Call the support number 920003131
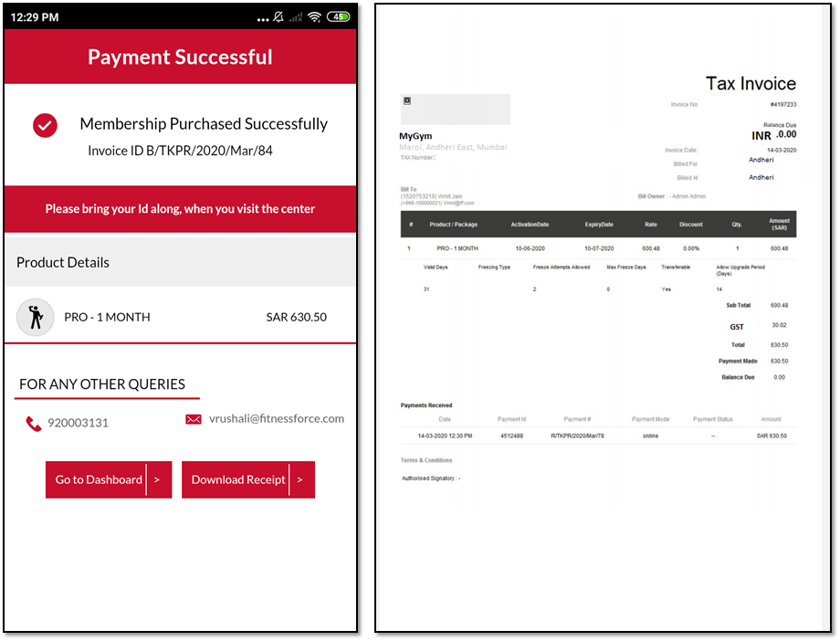 [78, 423]
